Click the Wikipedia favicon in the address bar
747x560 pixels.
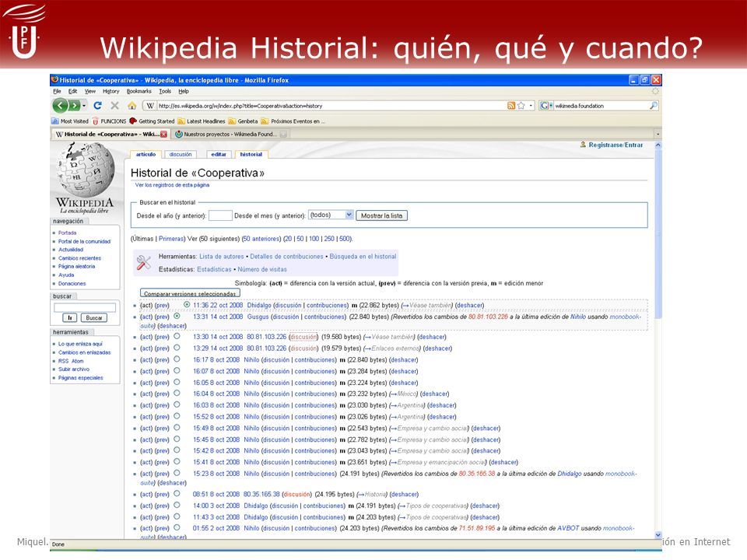(x=150, y=106)
